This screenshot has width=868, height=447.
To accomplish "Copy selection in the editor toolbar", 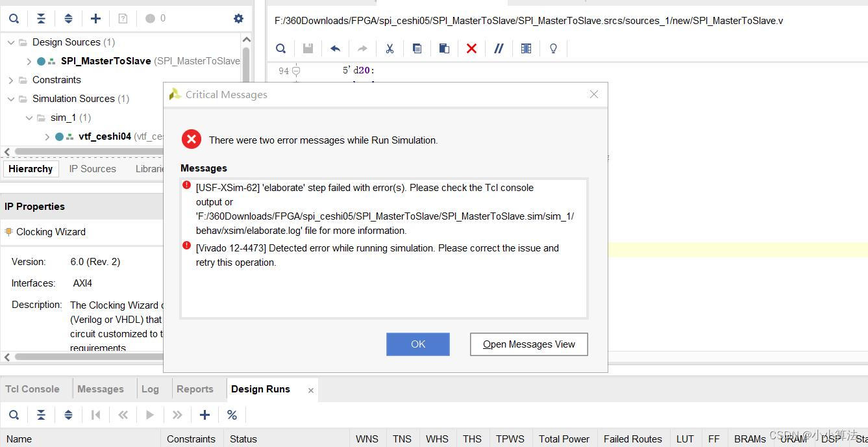I will 417,48.
